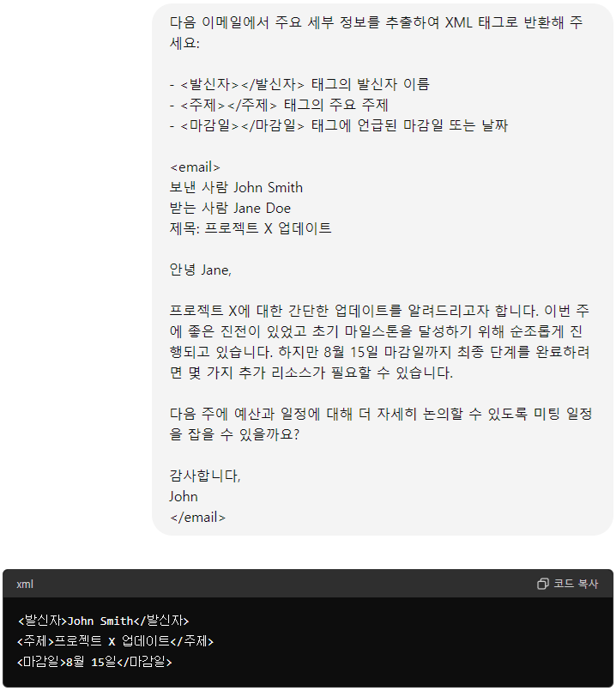Click the opening <email> tag text

[195, 167]
